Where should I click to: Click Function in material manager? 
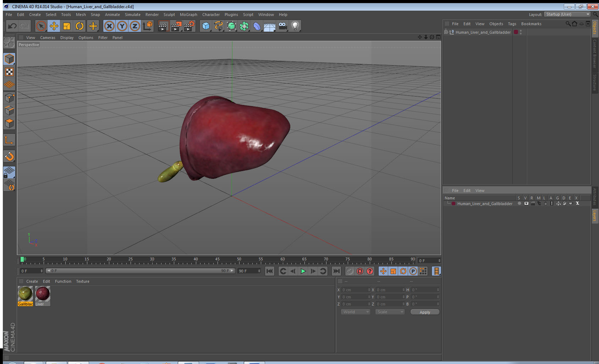[63, 281]
